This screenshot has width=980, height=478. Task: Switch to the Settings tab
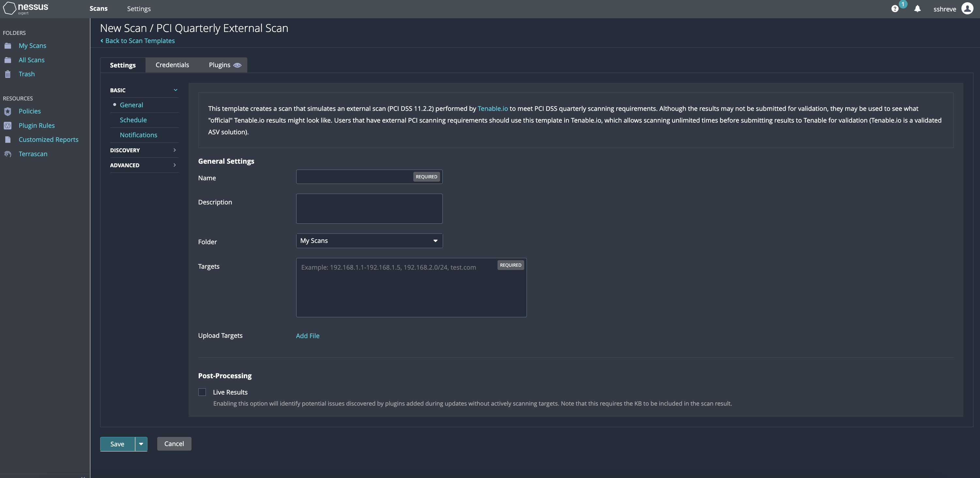pos(123,65)
